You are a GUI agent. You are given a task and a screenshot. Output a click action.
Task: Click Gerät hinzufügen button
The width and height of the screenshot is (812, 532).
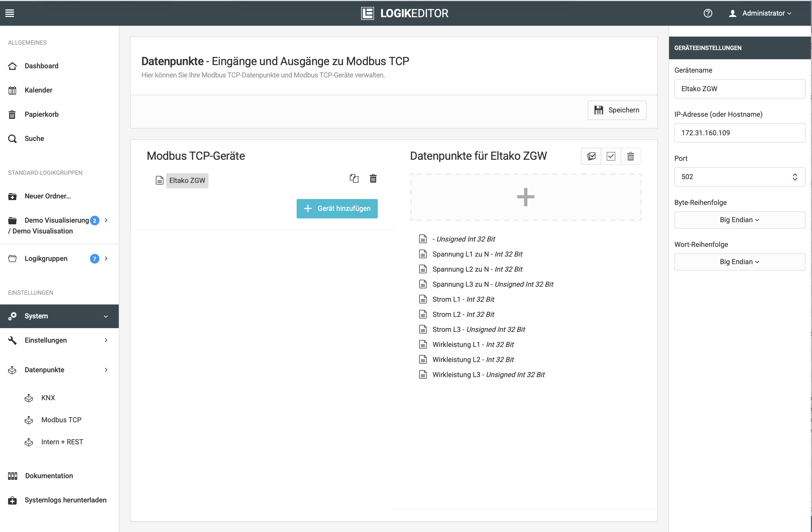coord(337,208)
